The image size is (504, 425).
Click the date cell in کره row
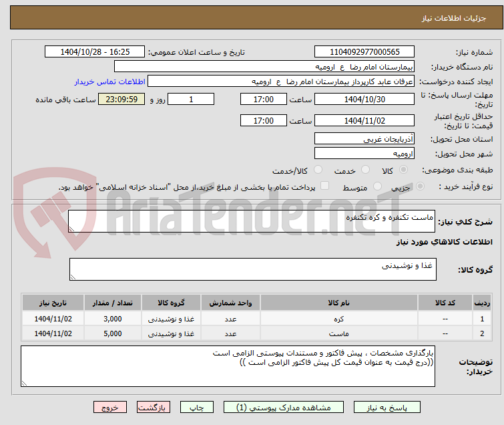pos(53,319)
